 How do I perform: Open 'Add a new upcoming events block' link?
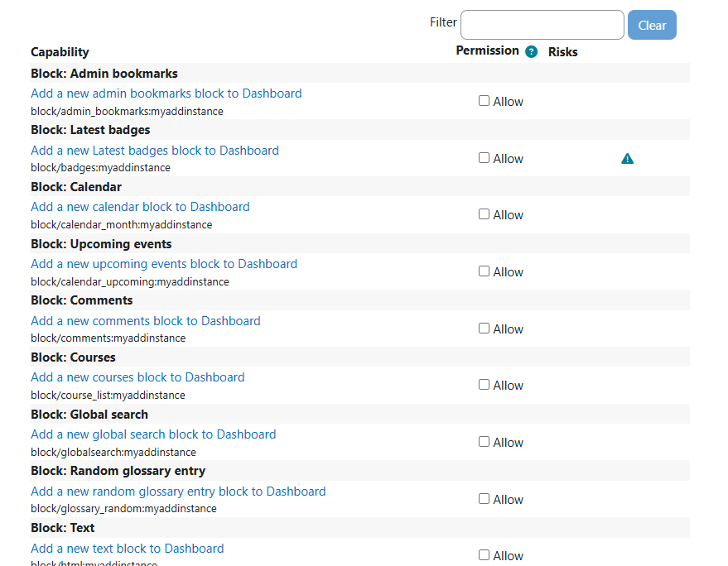[164, 264]
